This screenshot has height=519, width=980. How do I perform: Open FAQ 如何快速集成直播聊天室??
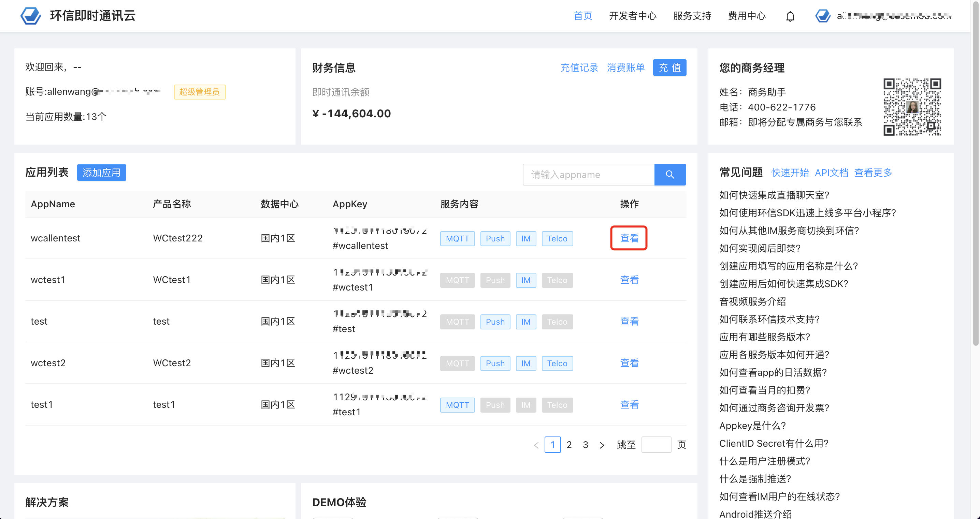pos(774,195)
